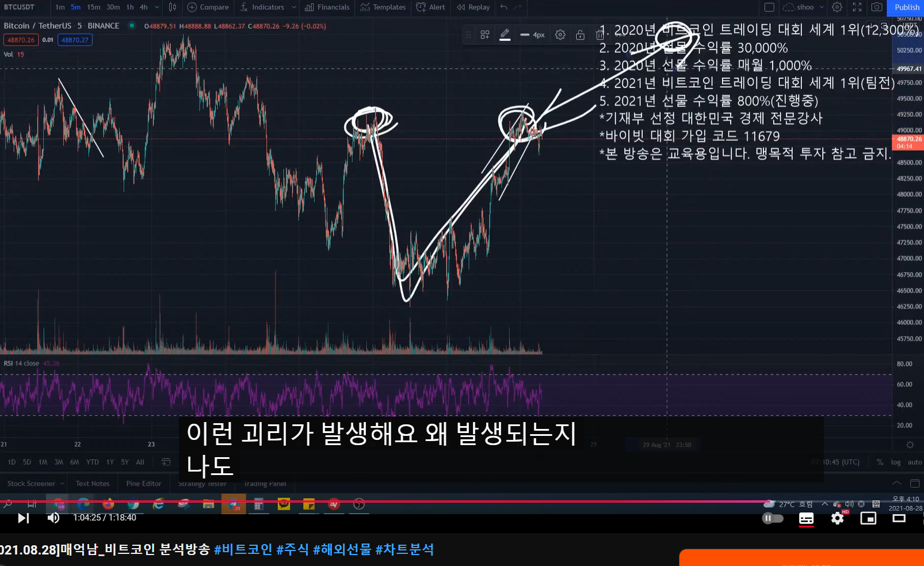Select the 5Y date range
The width and height of the screenshot is (924, 566).
125,462
